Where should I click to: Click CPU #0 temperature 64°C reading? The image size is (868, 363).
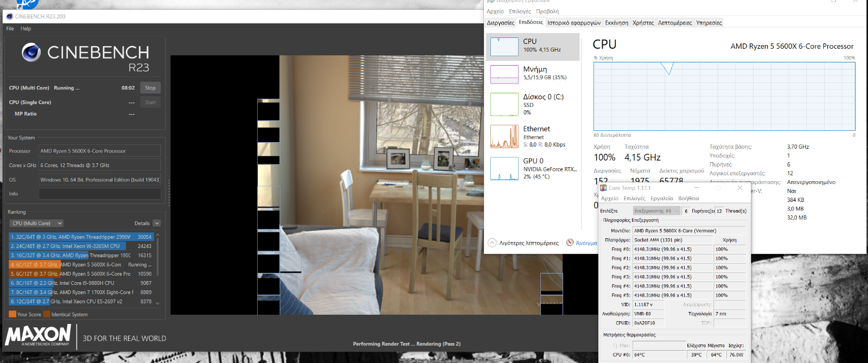pos(659,355)
